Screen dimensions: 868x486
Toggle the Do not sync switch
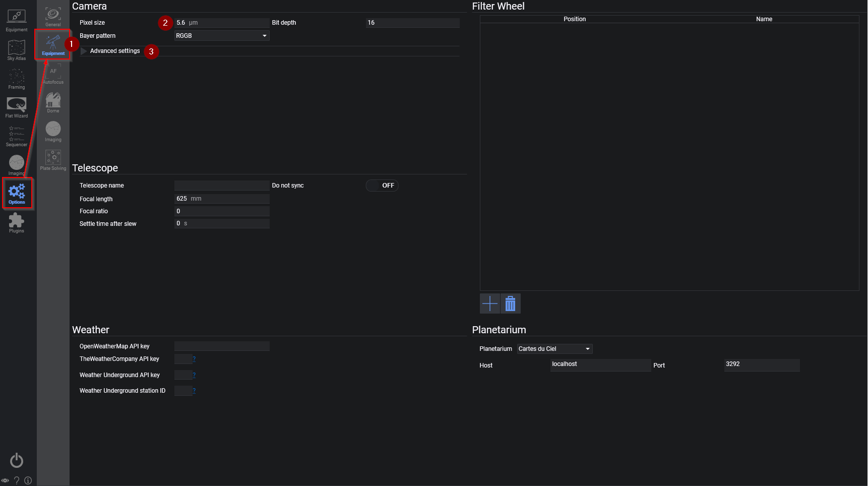tap(382, 186)
